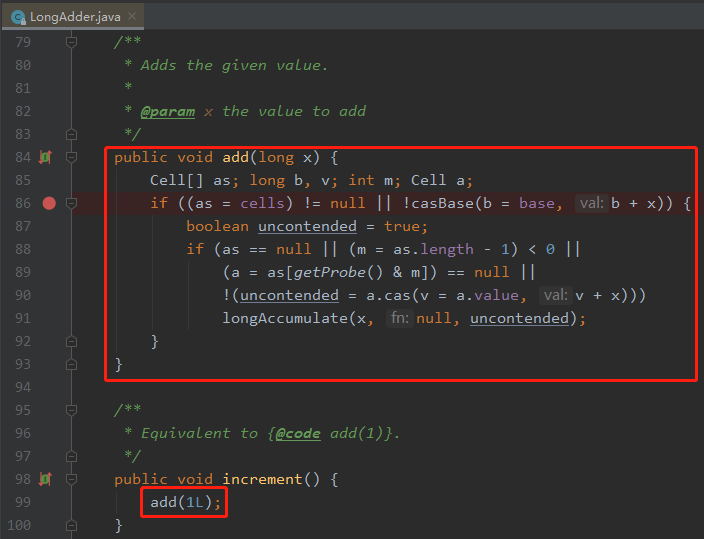Click the fold end marker at line 93
This screenshot has width=704, height=539.
point(71,364)
